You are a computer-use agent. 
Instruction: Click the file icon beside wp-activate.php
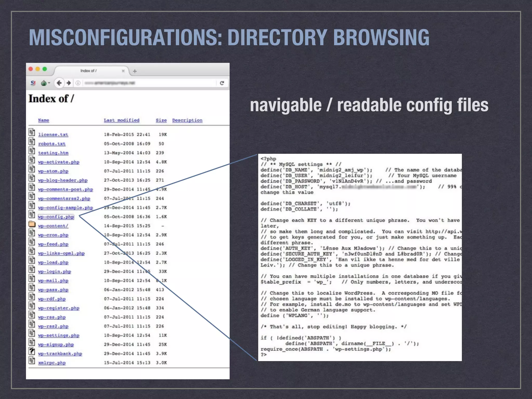32,159
